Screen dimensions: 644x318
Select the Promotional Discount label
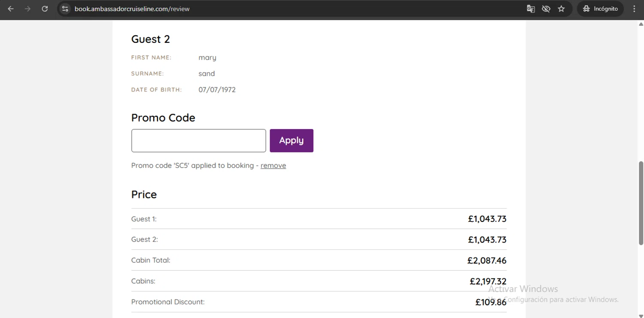[x=168, y=302]
